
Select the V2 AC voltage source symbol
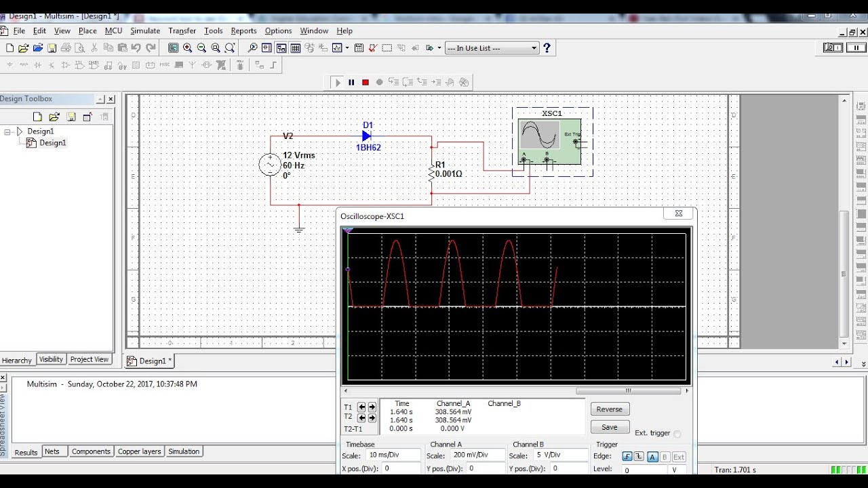click(270, 165)
